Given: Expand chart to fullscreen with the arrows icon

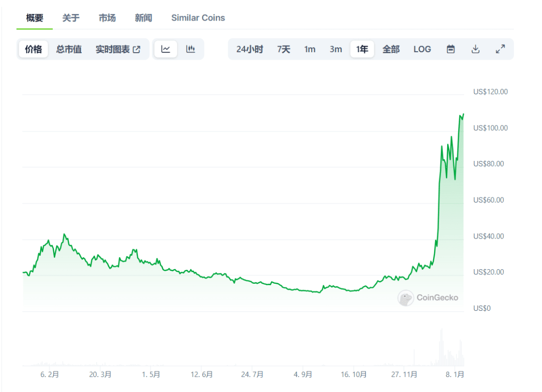Looking at the screenshot, I should [x=500, y=49].
